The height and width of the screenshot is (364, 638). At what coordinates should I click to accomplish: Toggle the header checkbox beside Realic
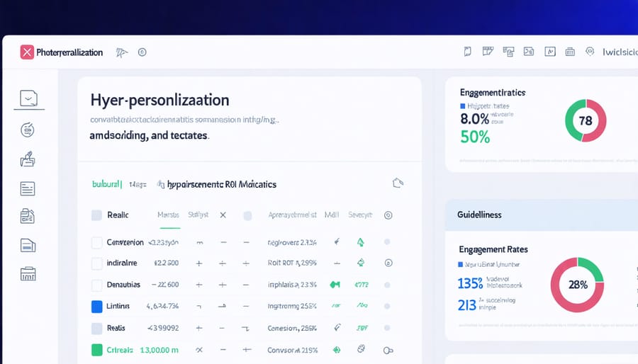pos(96,215)
